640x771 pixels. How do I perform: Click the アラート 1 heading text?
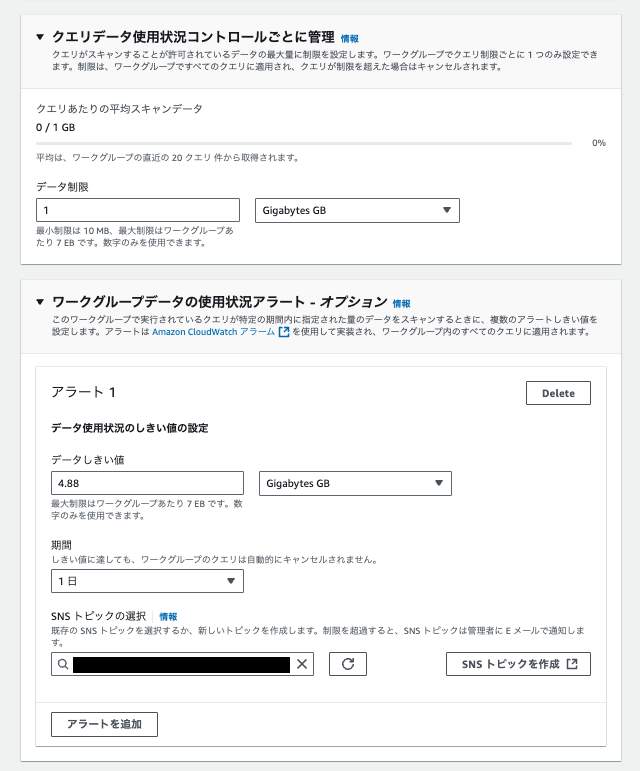point(83,392)
